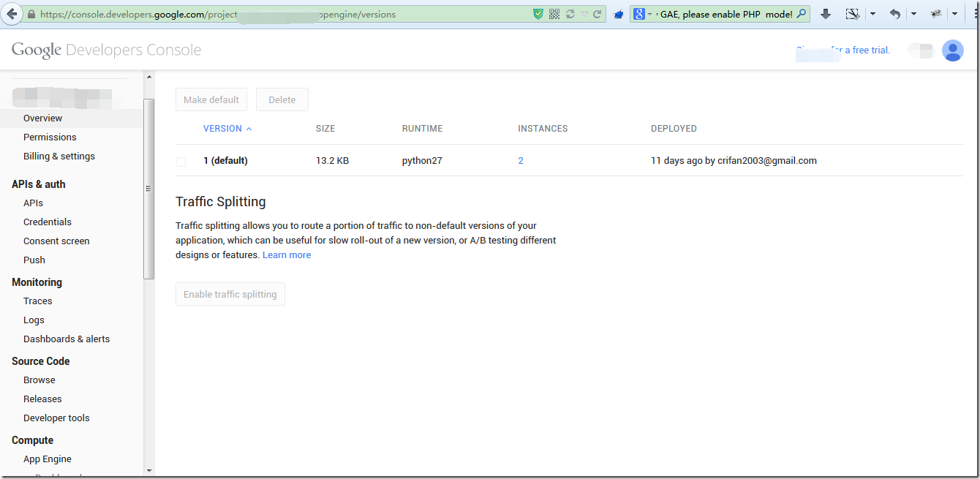This screenshot has width=980, height=479.
Task: Click the magnifier search icon in search box
Action: pos(802,14)
